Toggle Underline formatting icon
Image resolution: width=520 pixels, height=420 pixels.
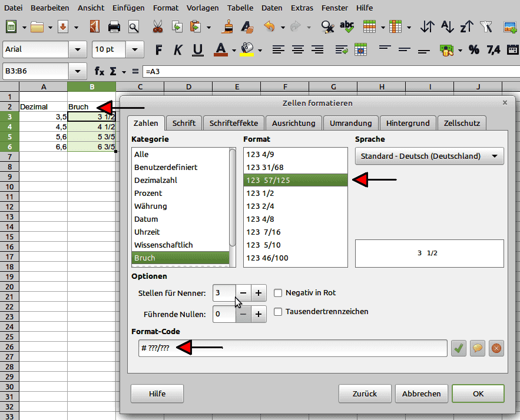pyautogui.click(x=197, y=49)
